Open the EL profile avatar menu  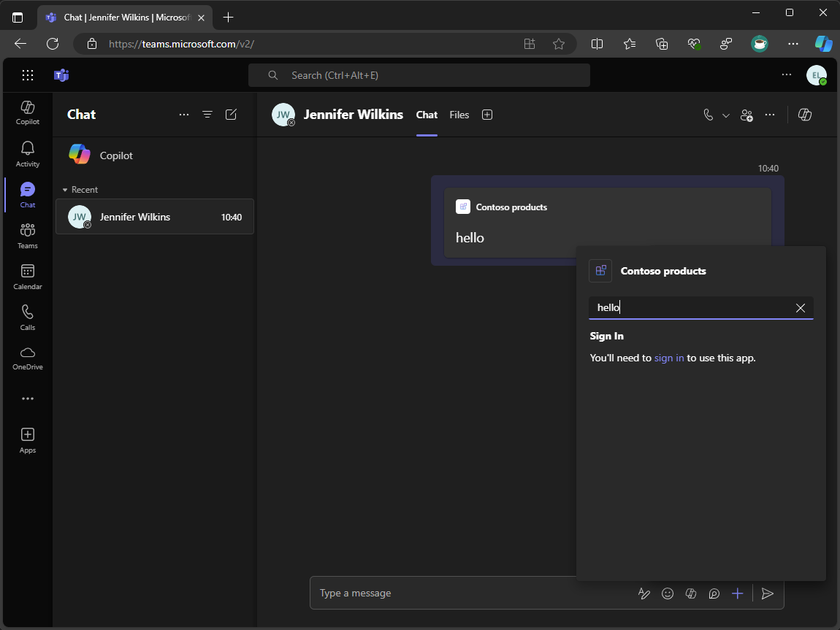(x=817, y=75)
